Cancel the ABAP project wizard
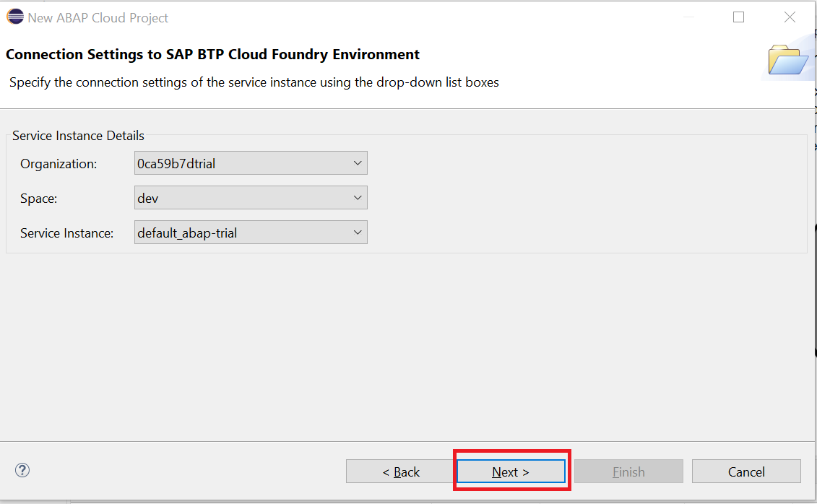This screenshot has width=817, height=504. (746, 471)
